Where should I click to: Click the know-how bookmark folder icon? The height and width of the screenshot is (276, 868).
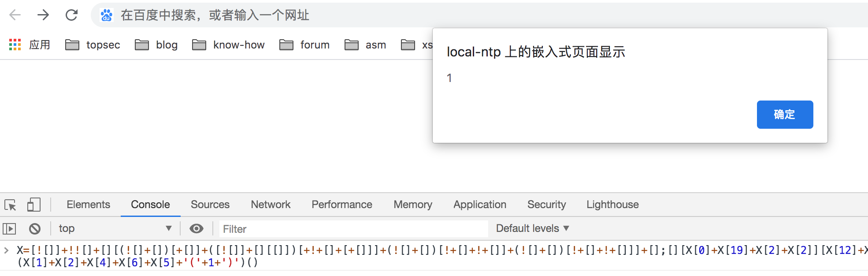(199, 45)
